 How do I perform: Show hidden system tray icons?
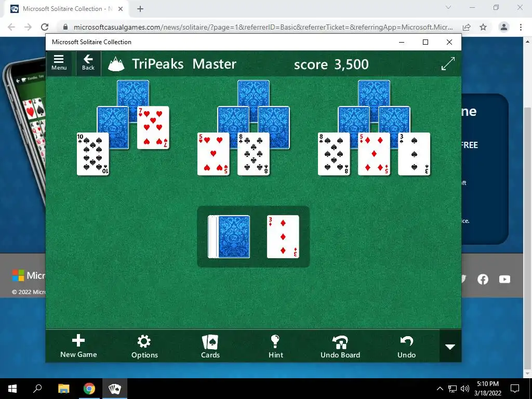coord(440,389)
